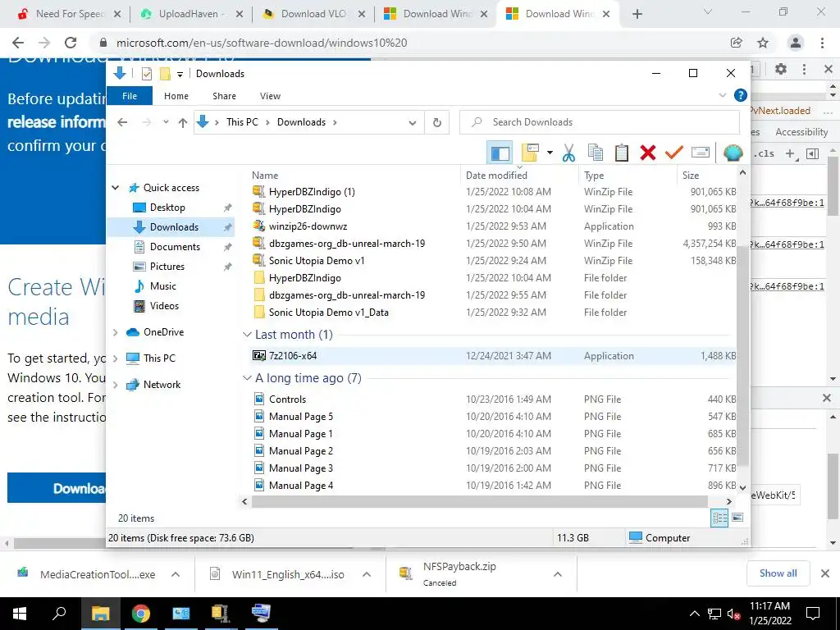Switch to Details view icon in status bar
This screenshot has height=630, width=840.
click(x=719, y=518)
